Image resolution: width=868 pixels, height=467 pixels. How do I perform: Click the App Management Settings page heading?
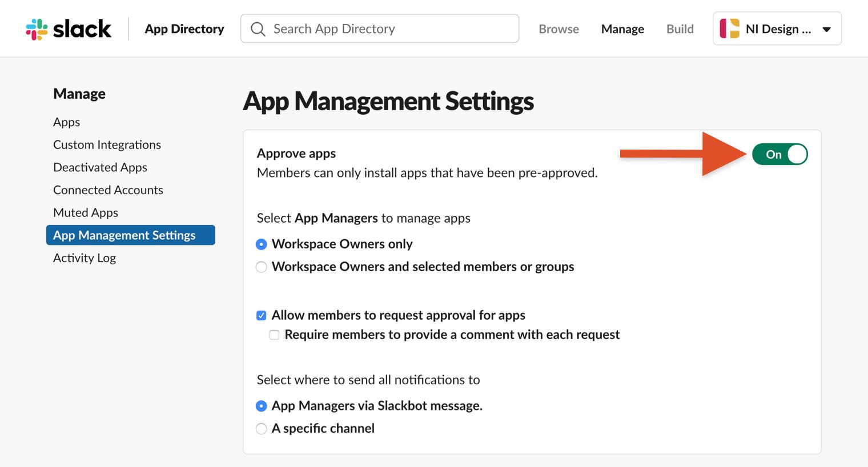point(388,102)
